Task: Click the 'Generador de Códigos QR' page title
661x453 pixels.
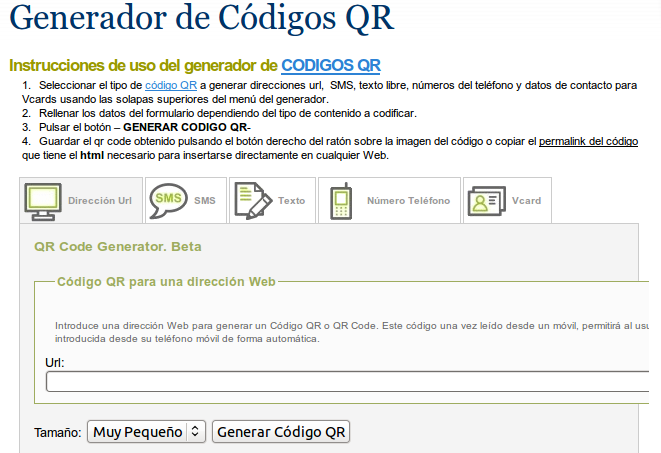Action: [201, 20]
